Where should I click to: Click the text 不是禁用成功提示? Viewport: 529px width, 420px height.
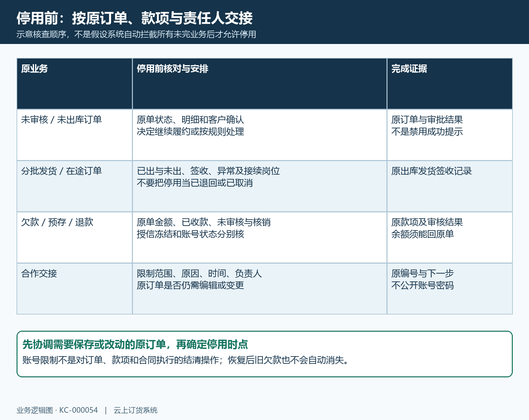(x=427, y=132)
